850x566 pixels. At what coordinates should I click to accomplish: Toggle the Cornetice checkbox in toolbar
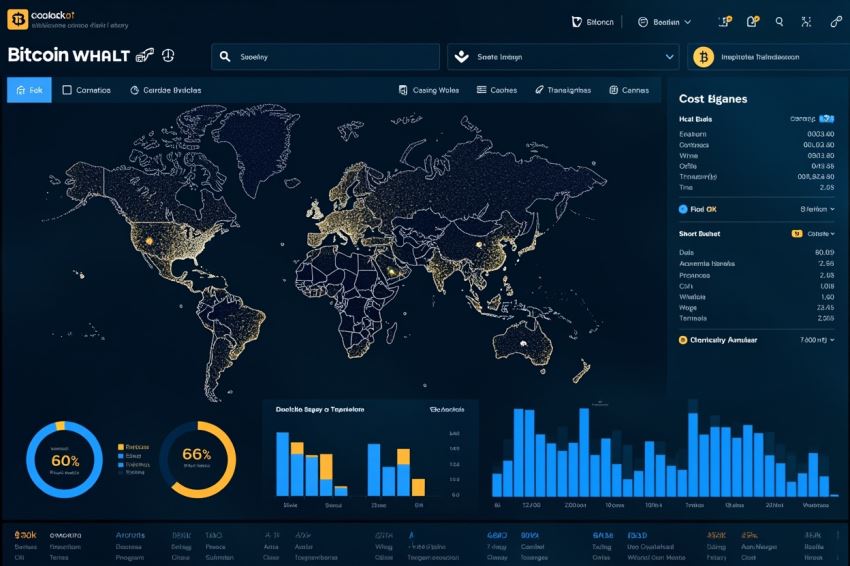point(67,90)
